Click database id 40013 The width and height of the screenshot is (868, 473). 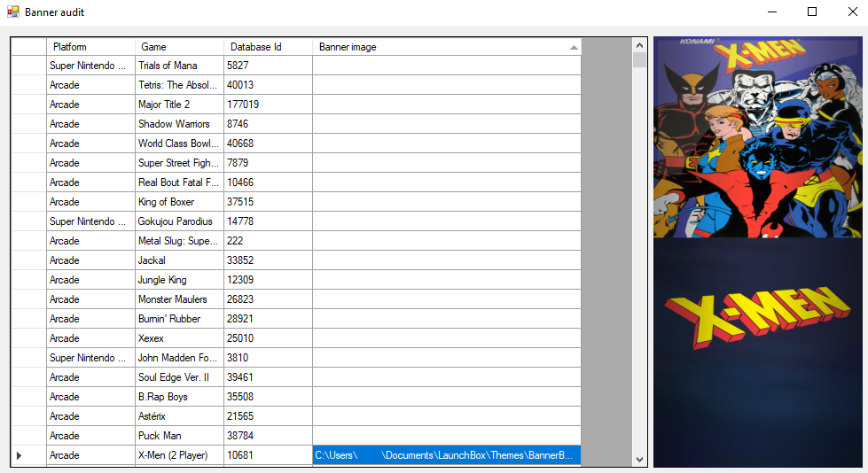[x=268, y=85]
